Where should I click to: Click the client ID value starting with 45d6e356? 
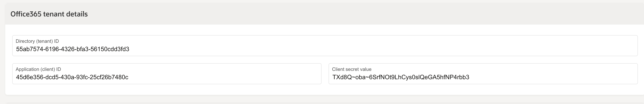pos(72,77)
